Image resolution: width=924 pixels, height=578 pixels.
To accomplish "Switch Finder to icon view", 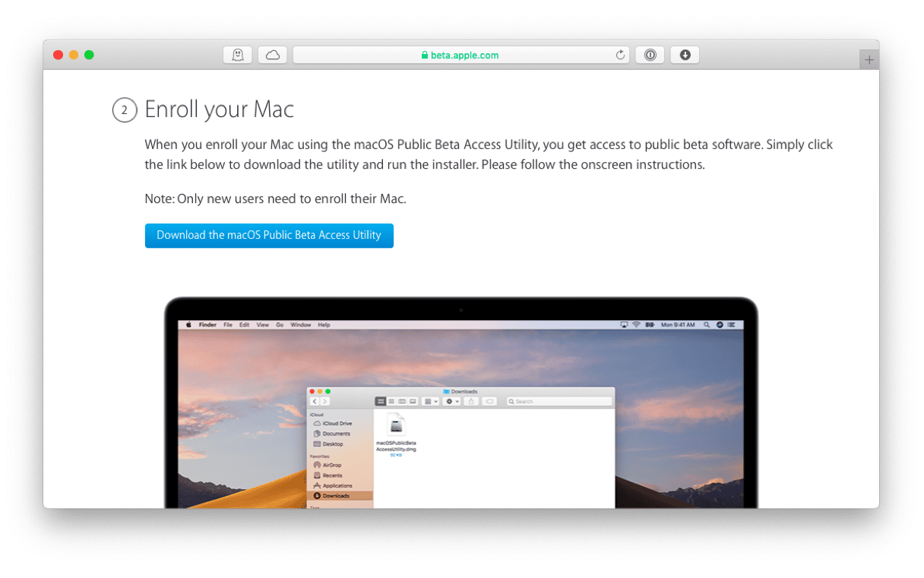I will tap(381, 402).
